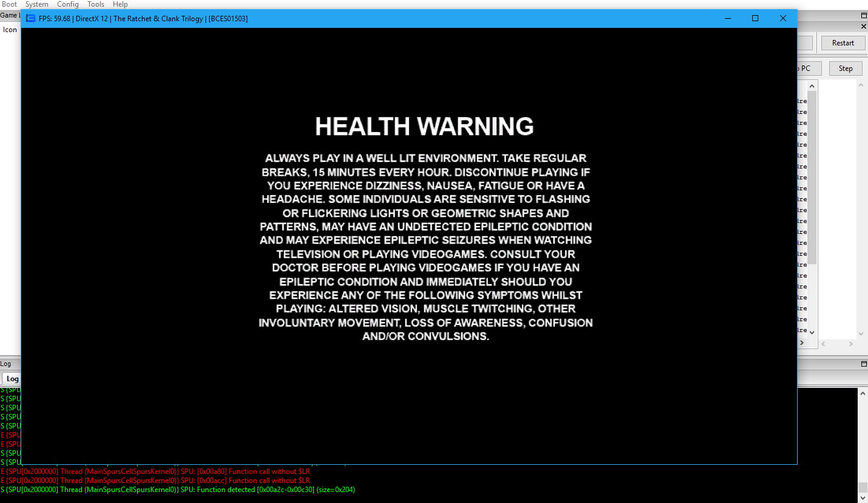Click the log panel vertical scrollbar thumb

(862, 487)
